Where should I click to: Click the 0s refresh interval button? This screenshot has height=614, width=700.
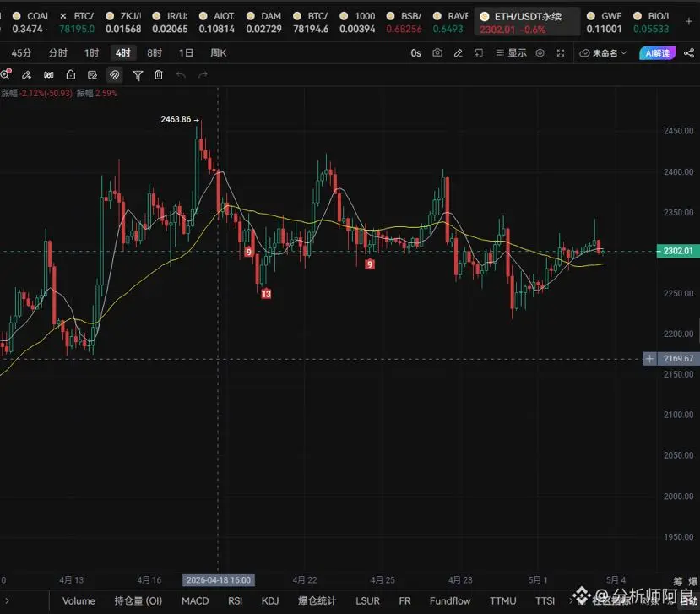click(415, 53)
